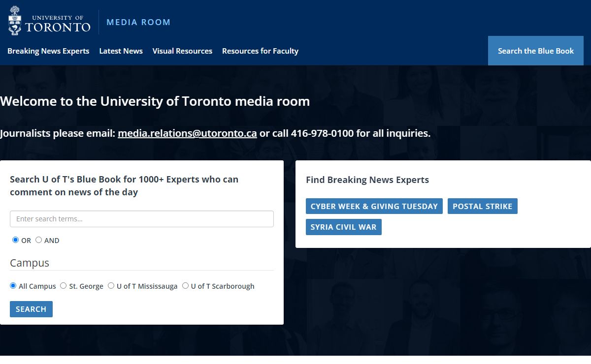
Task: Open the MEDIA ROOM header link
Action: (138, 22)
